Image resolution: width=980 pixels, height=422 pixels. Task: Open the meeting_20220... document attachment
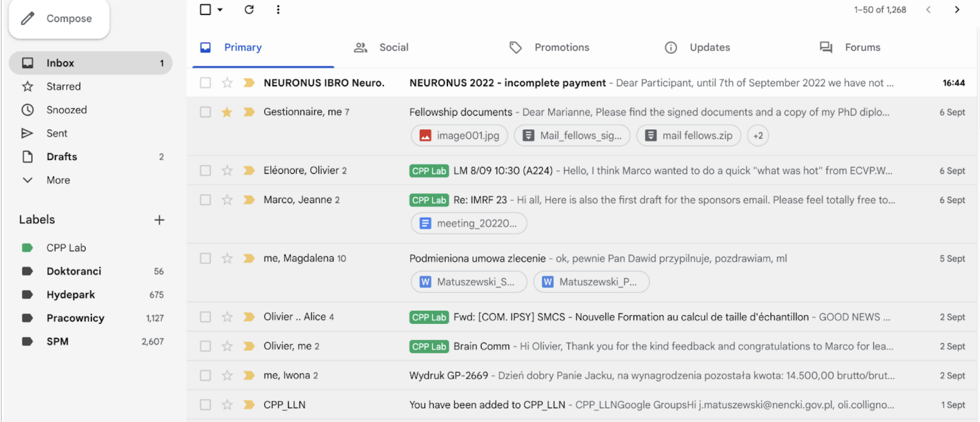469,223
